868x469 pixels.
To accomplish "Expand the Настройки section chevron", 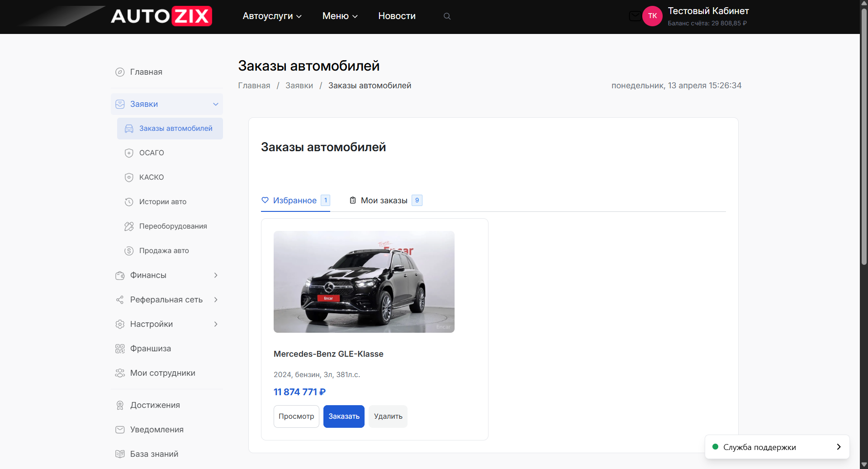I will coord(216,324).
